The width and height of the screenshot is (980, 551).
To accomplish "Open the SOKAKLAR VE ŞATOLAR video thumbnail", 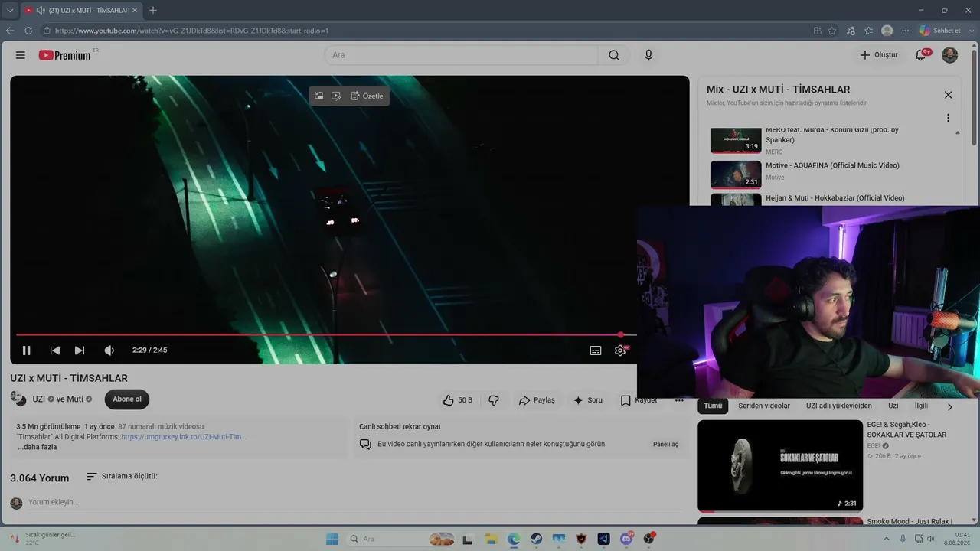I will click(x=780, y=465).
